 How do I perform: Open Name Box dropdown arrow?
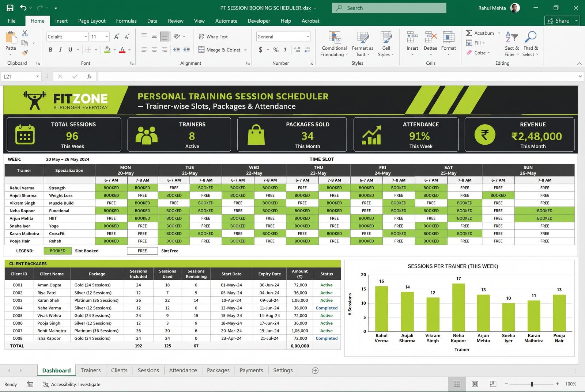[x=37, y=76]
